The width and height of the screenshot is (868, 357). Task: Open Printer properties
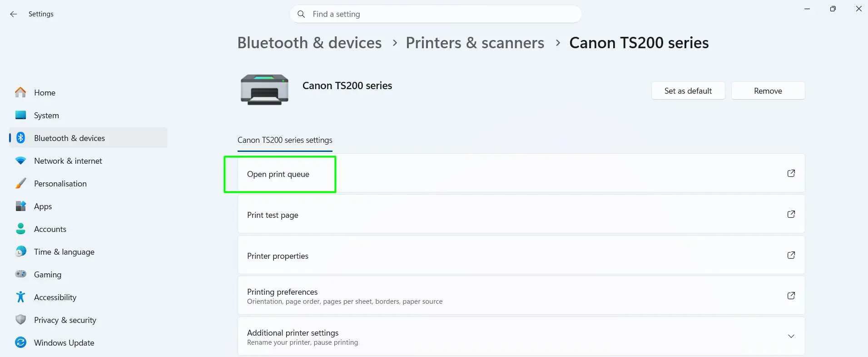pos(521,255)
